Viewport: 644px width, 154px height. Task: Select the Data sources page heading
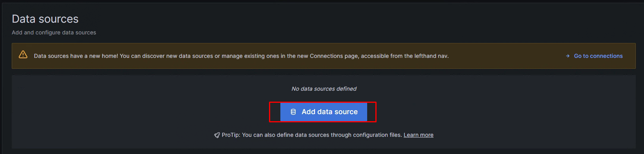pos(45,19)
